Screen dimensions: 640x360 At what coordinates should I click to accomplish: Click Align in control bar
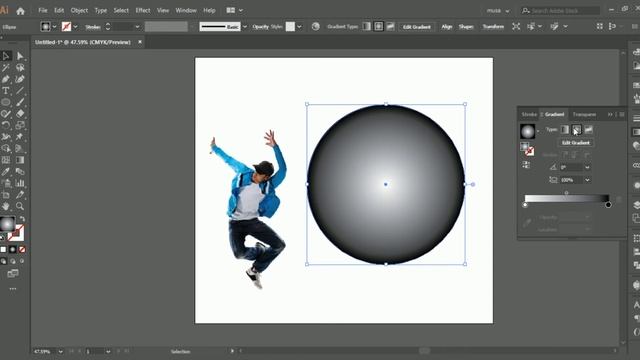pos(447,27)
